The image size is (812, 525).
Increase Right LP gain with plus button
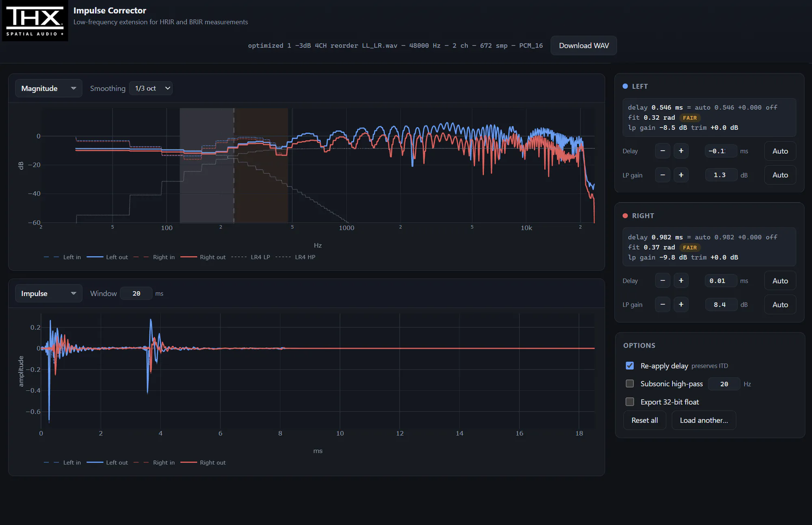[x=681, y=305]
